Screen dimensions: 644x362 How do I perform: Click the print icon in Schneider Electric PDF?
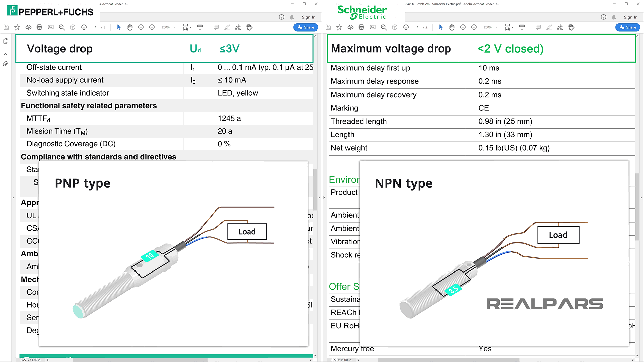click(x=361, y=27)
